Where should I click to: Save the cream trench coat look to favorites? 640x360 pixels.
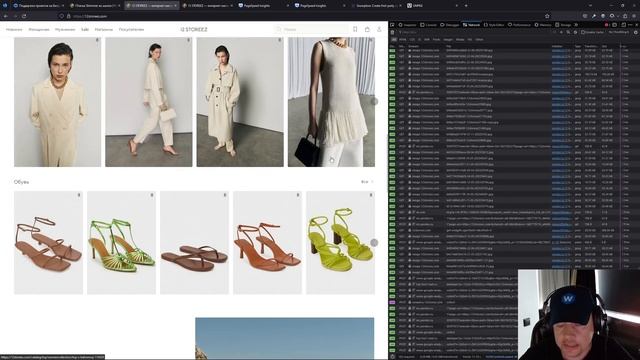click(x=280, y=40)
